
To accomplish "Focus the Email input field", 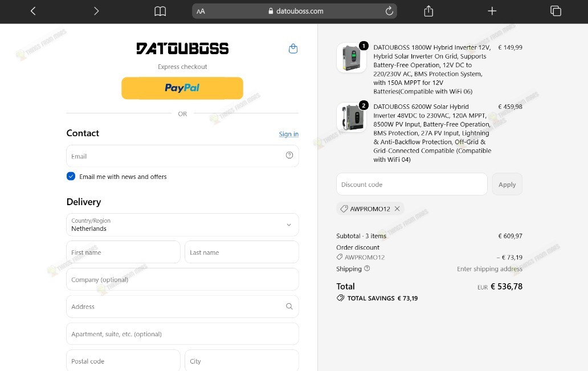I will (x=182, y=156).
